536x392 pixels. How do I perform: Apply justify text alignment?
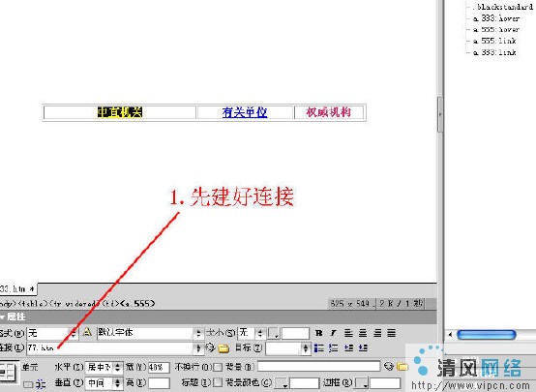click(x=392, y=333)
